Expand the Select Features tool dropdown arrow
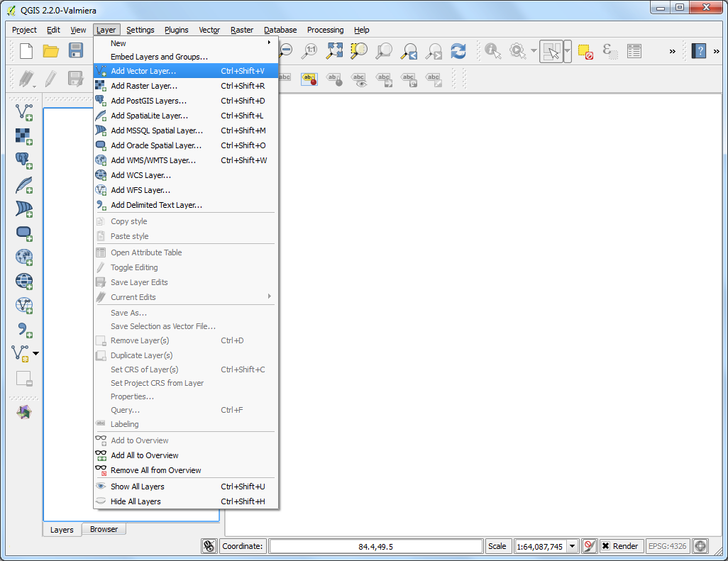The height and width of the screenshot is (561, 728). tap(568, 51)
